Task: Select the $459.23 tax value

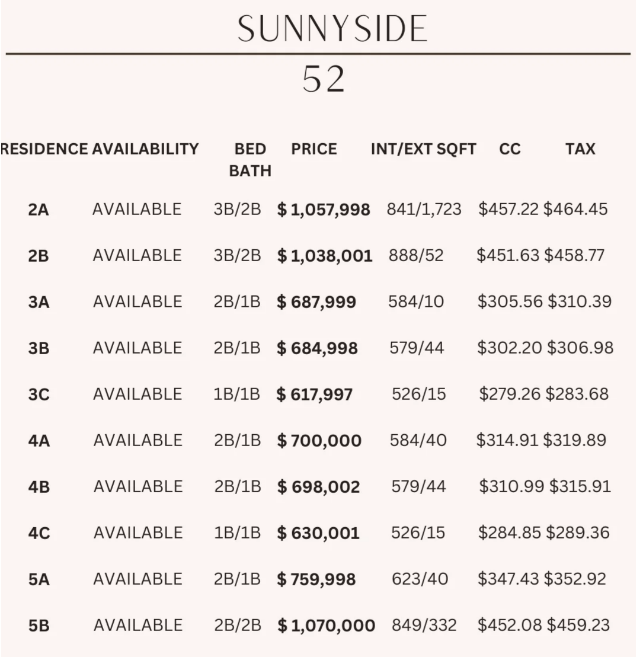Action: (x=578, y=625)
